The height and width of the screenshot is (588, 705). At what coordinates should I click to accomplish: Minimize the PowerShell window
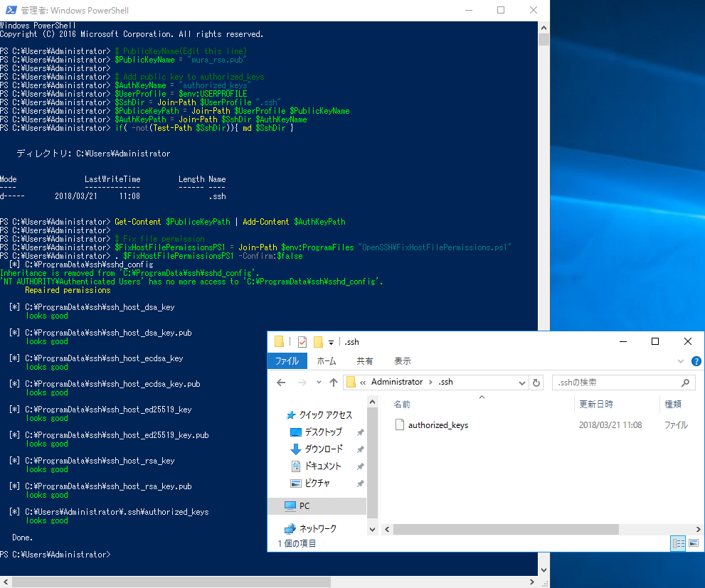[x=469, y=10]
